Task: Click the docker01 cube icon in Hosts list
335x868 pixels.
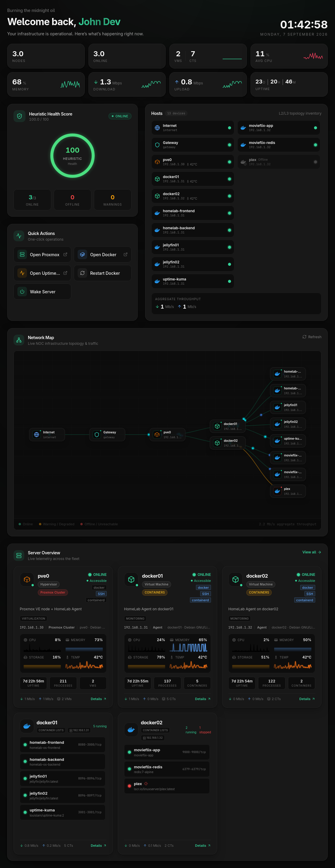Action: tap(157, 179)
